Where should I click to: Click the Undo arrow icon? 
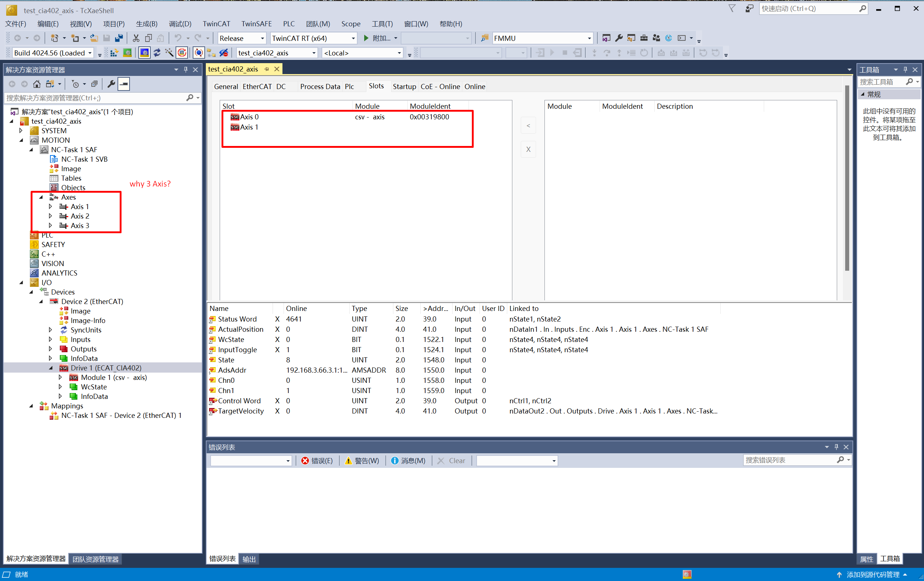(x=178, y=38)
